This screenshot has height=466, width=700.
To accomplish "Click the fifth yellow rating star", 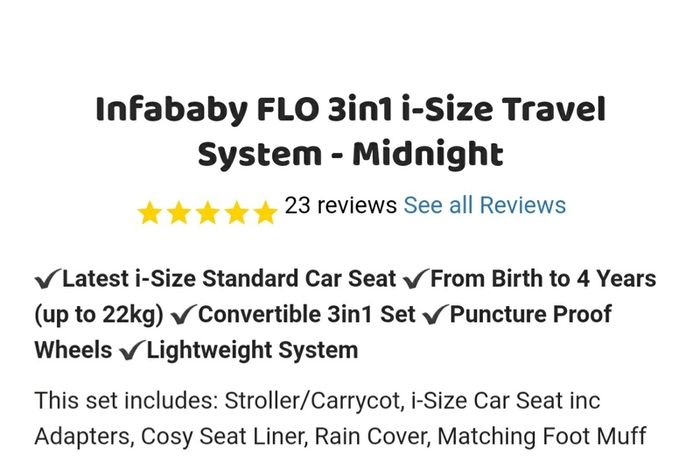I will pyautogui.click(x=266, y=212).
